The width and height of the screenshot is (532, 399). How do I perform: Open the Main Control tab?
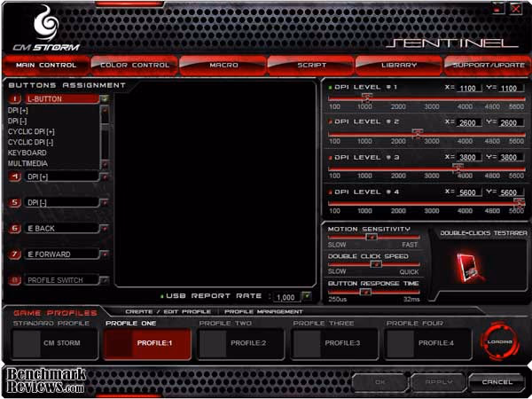[46, 65]
